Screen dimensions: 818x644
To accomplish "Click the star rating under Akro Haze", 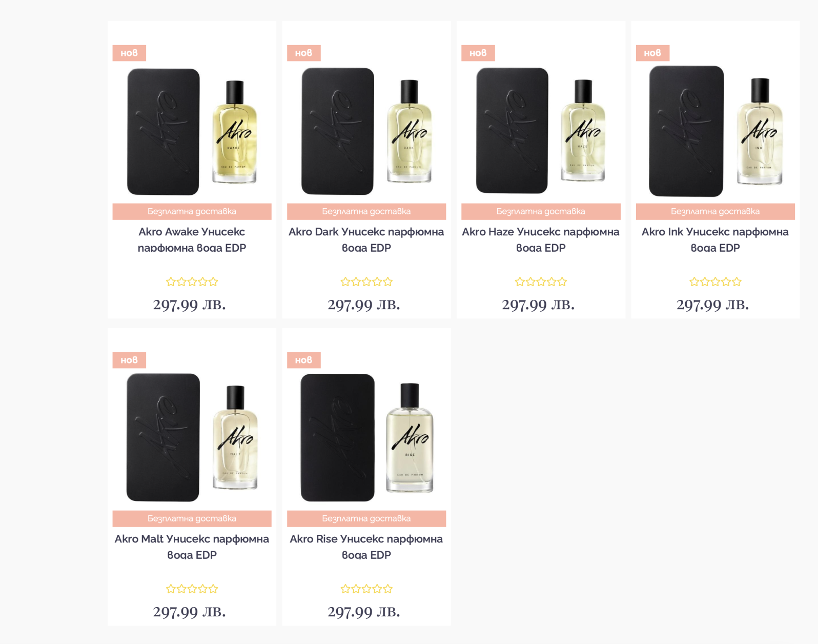I will [540, 281].
